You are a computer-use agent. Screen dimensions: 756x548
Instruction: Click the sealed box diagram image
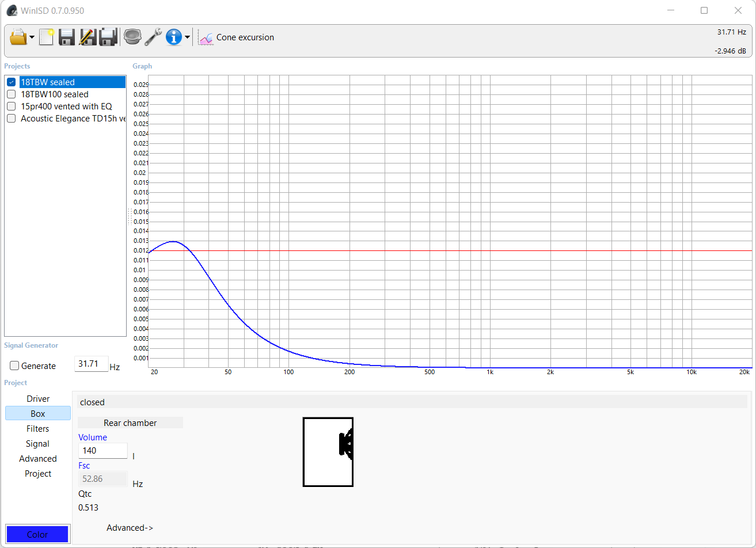328,452
